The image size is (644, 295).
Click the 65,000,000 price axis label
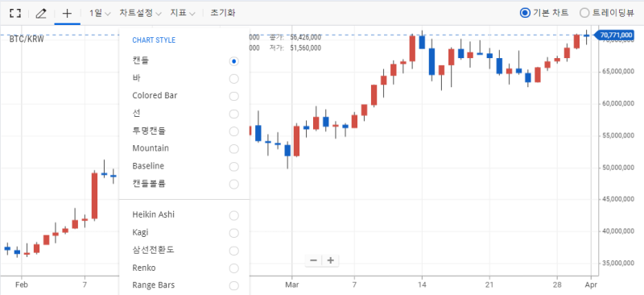tap(618, 72)
